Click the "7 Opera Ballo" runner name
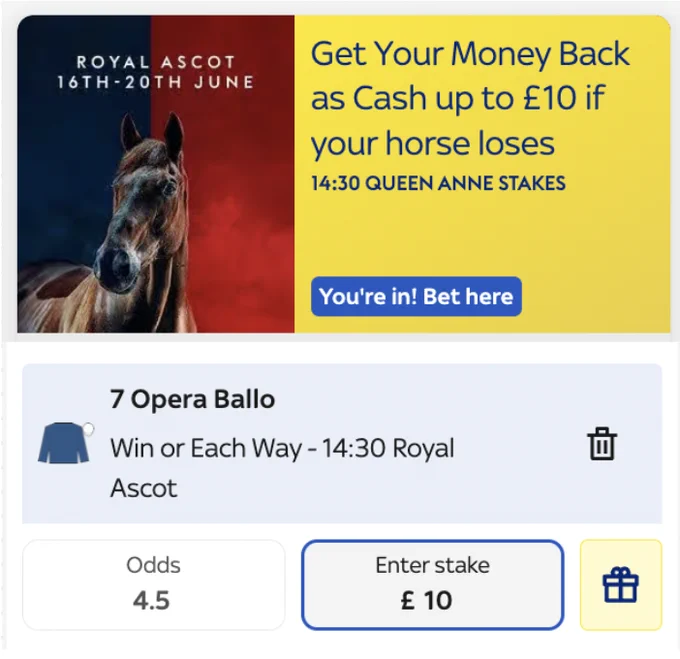This screenshot has height=659, width=680. [192, 399]
